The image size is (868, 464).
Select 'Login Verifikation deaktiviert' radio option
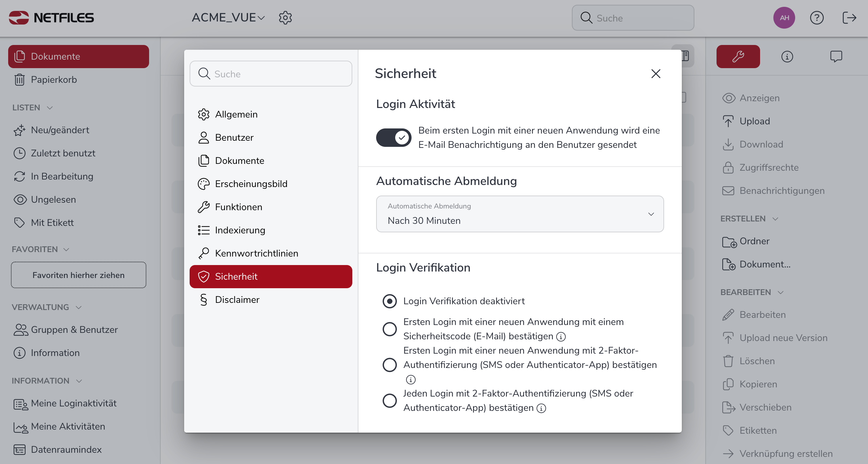390,301
